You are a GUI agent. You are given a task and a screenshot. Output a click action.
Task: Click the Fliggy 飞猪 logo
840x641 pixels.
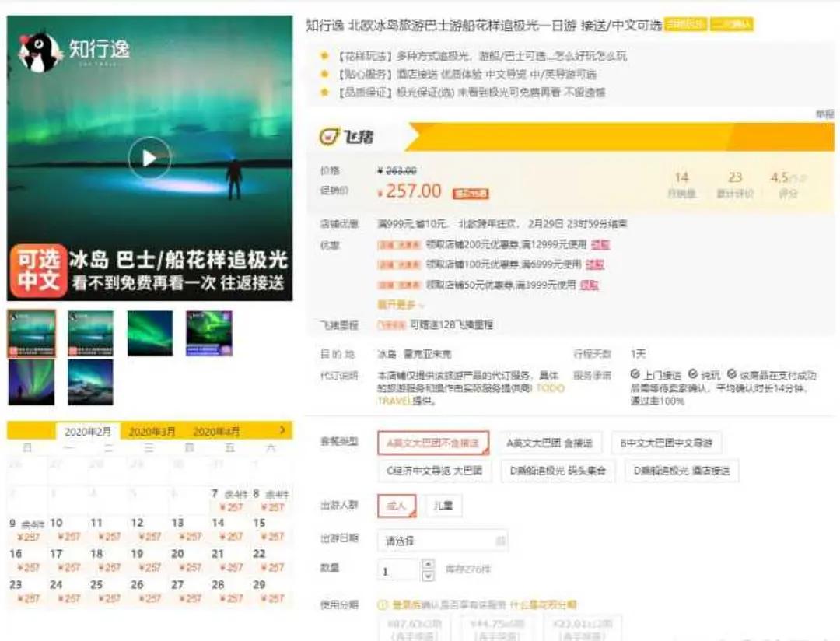[x=346, y=137]
